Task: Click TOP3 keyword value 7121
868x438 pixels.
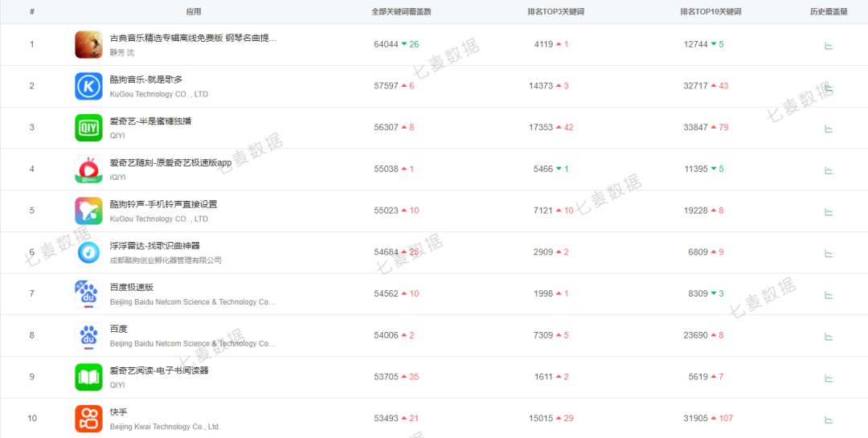Action: pyautogui.click(x=543, y=211)
